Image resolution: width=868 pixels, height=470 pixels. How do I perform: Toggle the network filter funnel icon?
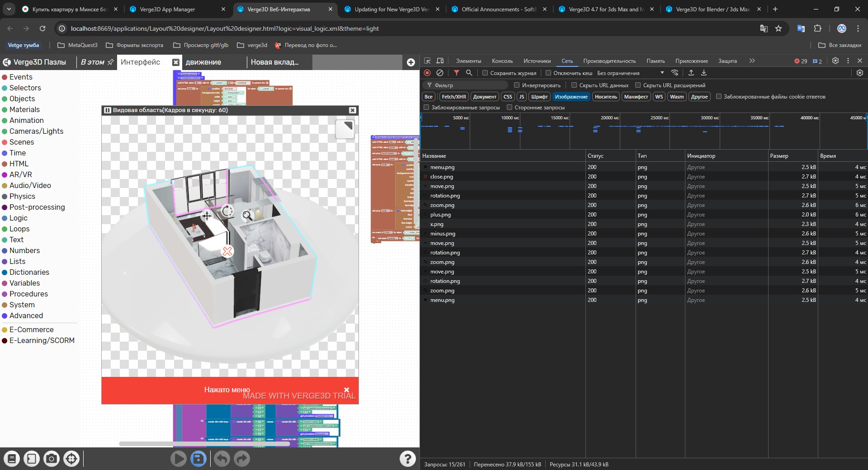(457, 73)
